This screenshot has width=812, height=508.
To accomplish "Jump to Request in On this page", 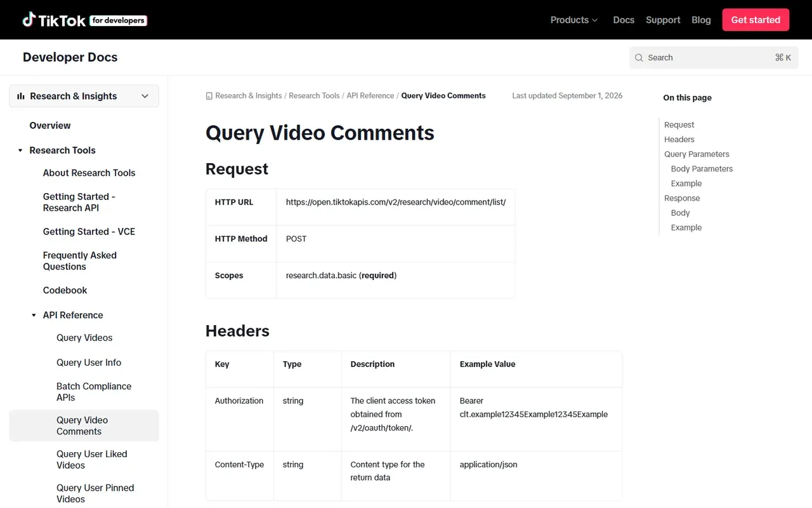I will (679, 125).
